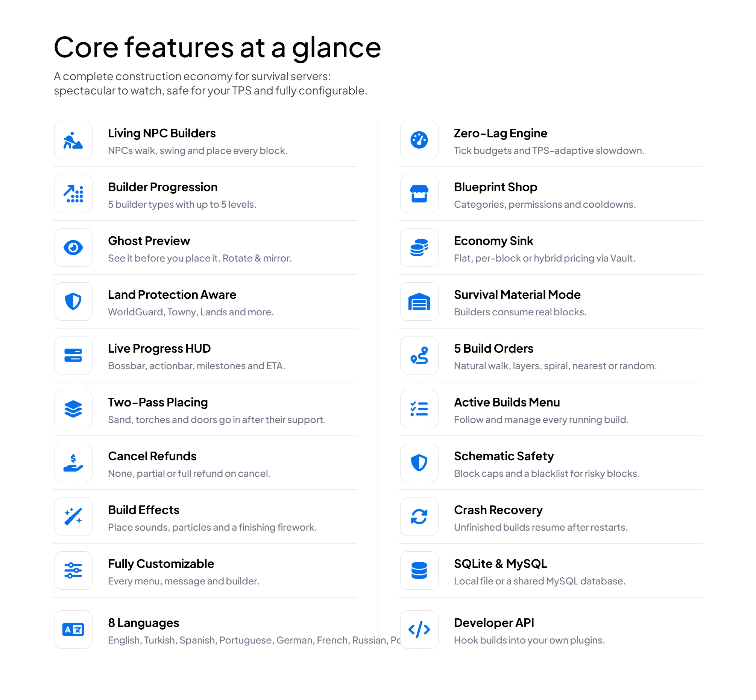Screen dimensions: 756x700
Task: Click the Survival Material Mode warehouse icon
Action: coord(419,301)
